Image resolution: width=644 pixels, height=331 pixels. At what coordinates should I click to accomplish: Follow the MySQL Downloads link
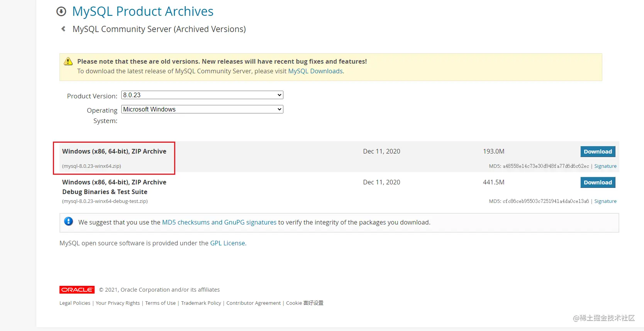click(315, 71)
